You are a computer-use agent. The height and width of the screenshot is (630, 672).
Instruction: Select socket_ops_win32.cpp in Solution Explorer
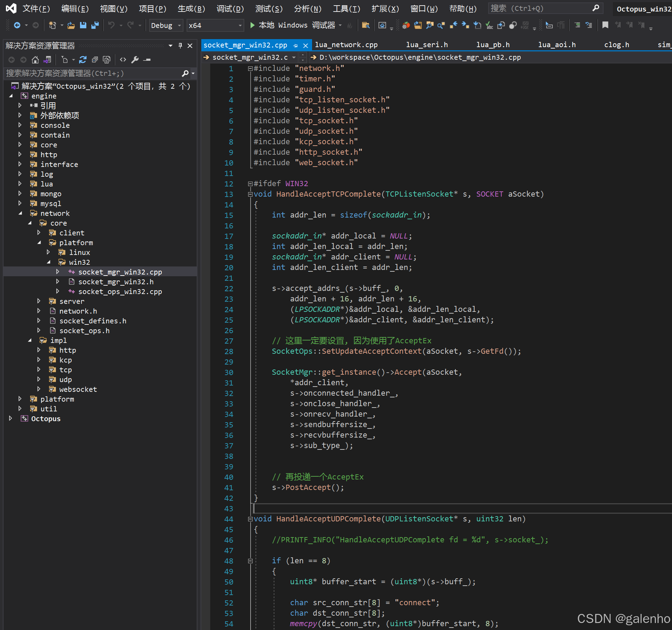point(120,292)
